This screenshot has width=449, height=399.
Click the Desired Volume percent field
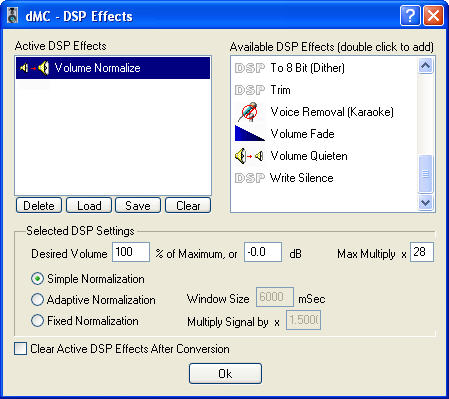tap(131, 252)
